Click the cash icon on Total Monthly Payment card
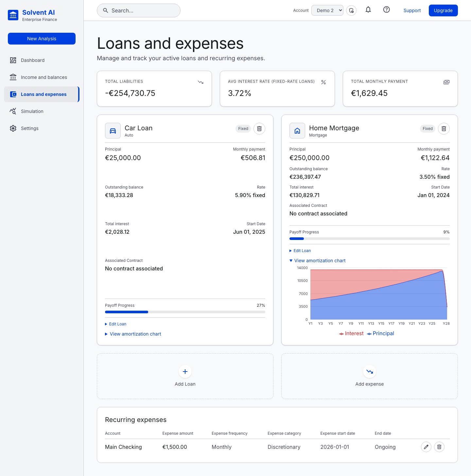Image resolution: width=471 pixels, height=476 pixels. [446, 82]
